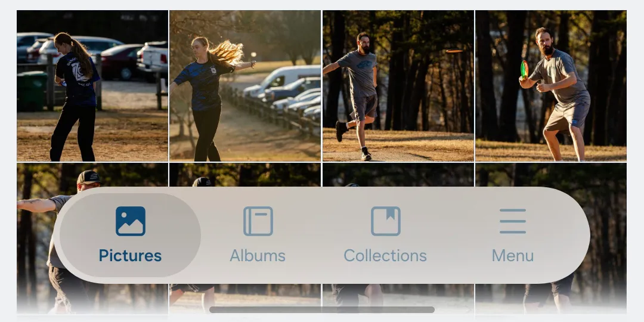The height and width of the screenshot is (322, 644).
Task: Open the hamburger Menu icon
Action: pyautogui.click(x=512, y=221)
